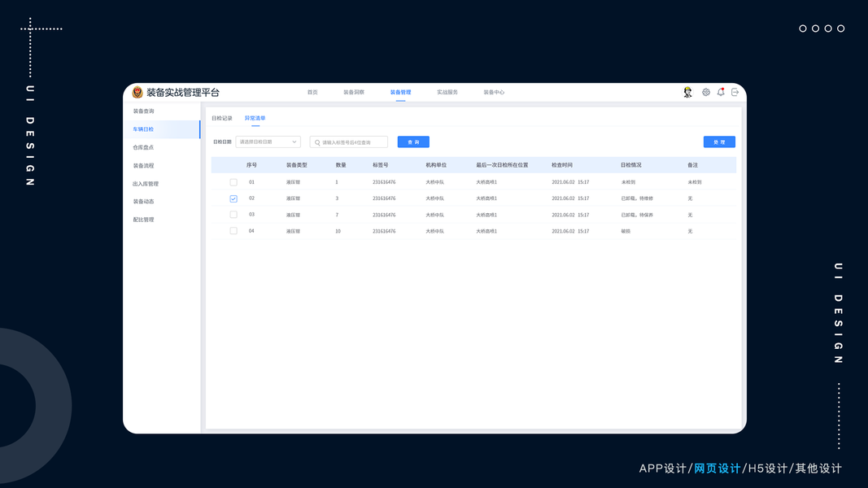Open 装备查询 in the sidebar
Screen dimensions: 868x488
click(143, 111)
